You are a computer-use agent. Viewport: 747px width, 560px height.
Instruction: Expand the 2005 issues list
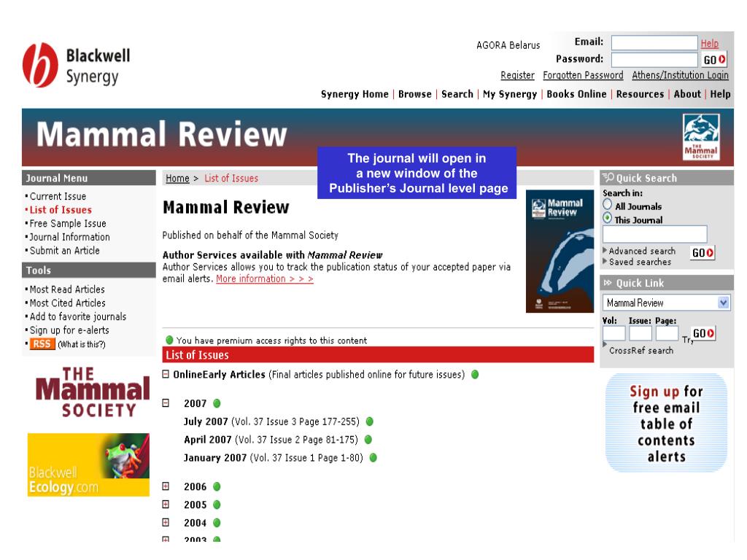point(166,505)
